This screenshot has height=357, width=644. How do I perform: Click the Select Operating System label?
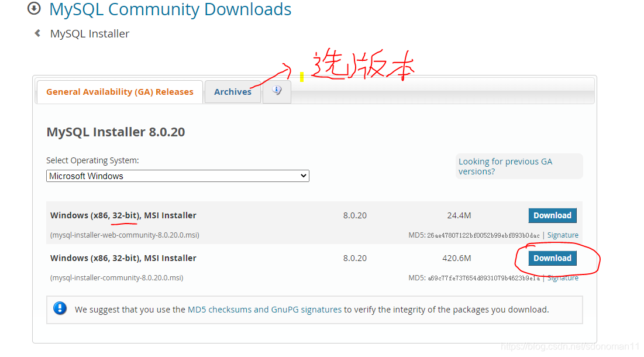(92, 160)
